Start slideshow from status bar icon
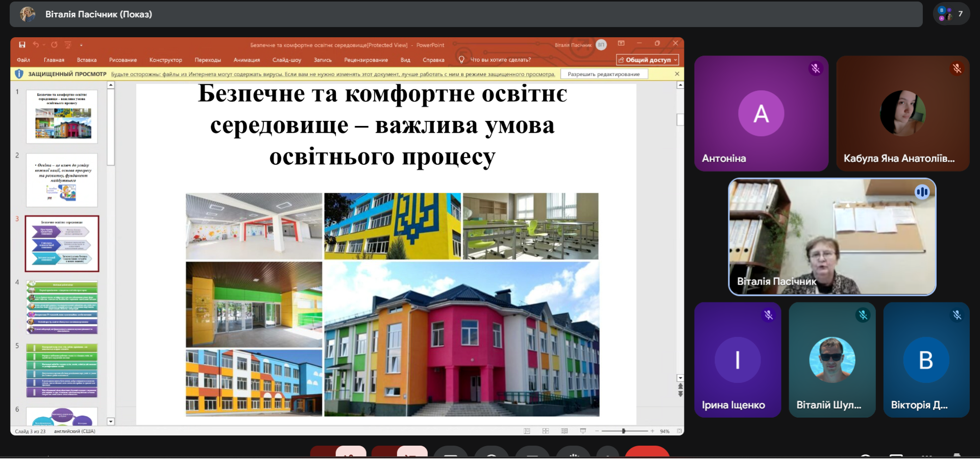 pos(583,431)
